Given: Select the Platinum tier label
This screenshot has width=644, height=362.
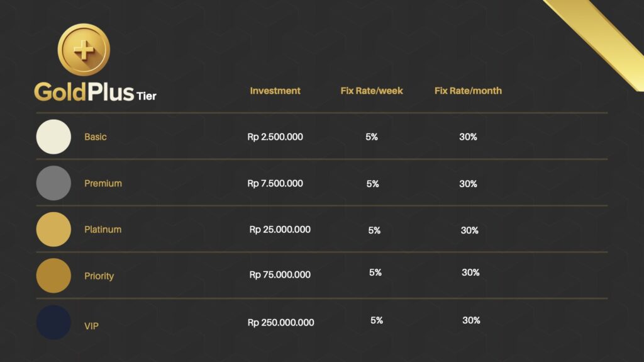Looking at the screenshot, I should tap(103, 229).
